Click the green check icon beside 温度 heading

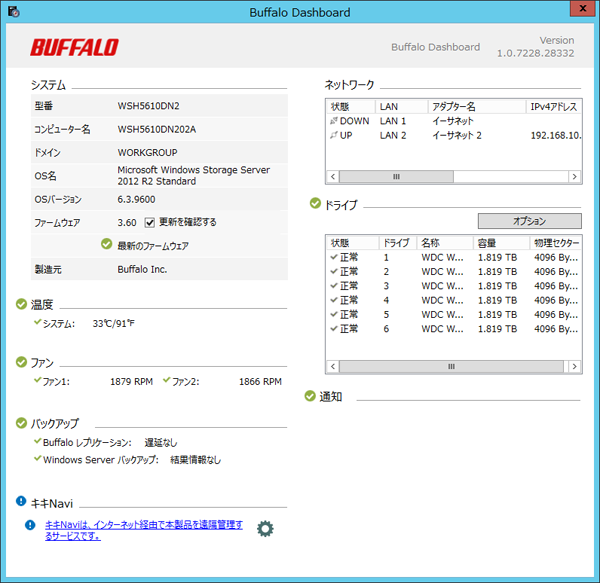coord(21,304)
